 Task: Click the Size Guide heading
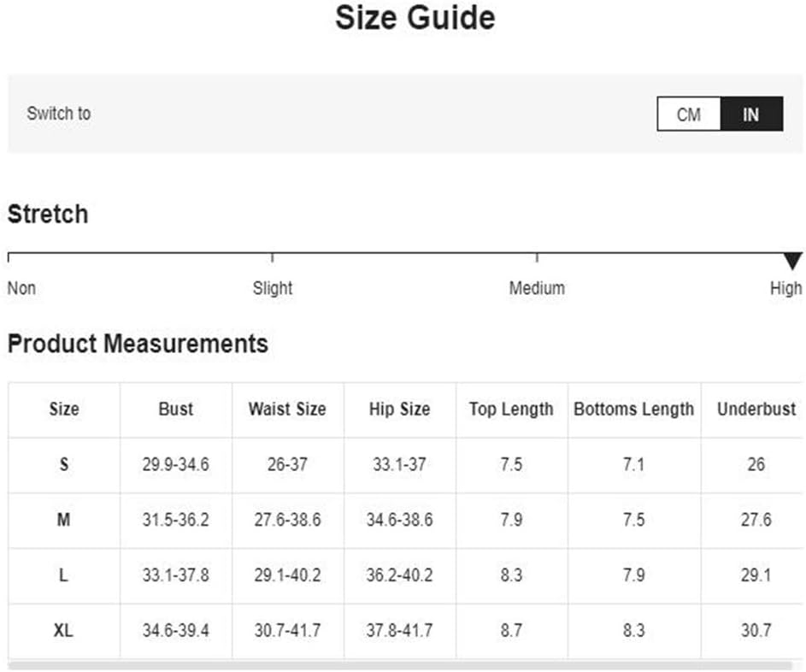415,19
